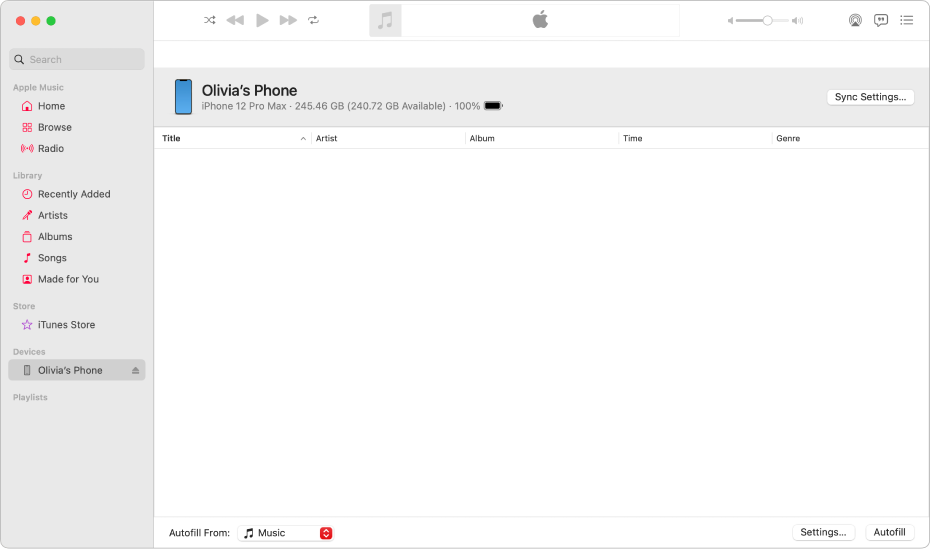The image size is (932, 552).
Task: Open Made for You section
Action: [77, 279]
